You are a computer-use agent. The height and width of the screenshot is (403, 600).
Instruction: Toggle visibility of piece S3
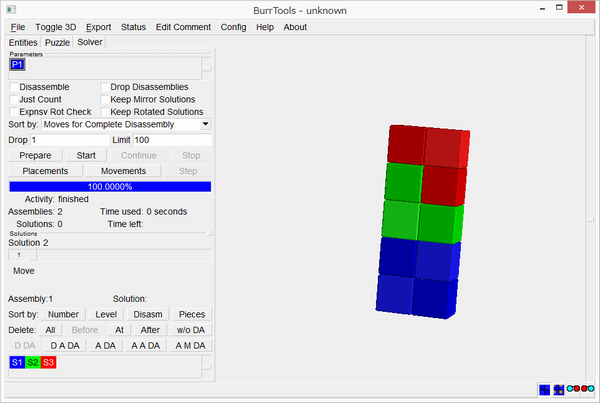coord(49,362)
